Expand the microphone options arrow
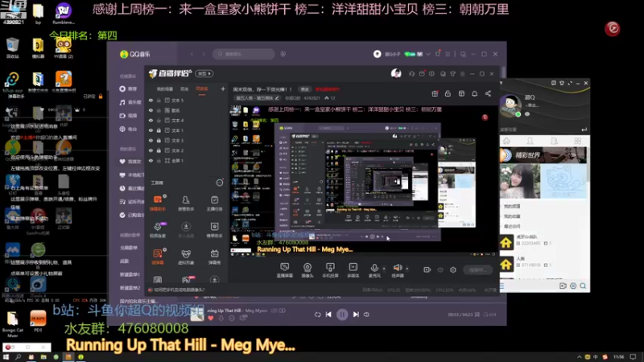This screenshot has width=644, height=362. [384, 269]
